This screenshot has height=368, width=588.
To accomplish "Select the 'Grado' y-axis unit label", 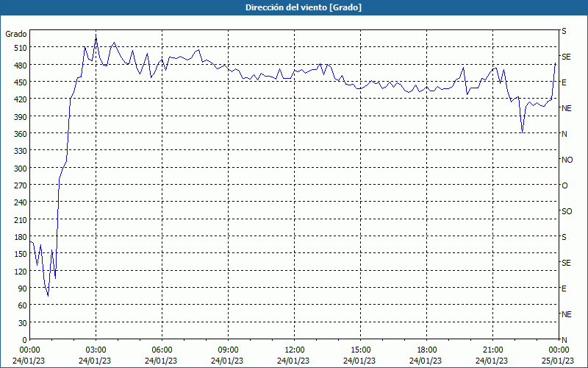I will pyautogui.click(x=15, y=34).
